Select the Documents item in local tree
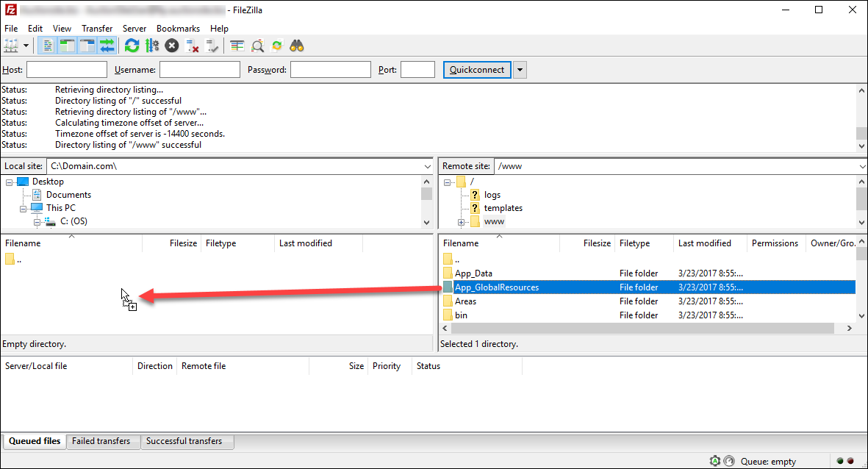The height and width of the screenshot is (469, 868). [x=68, y=195]
